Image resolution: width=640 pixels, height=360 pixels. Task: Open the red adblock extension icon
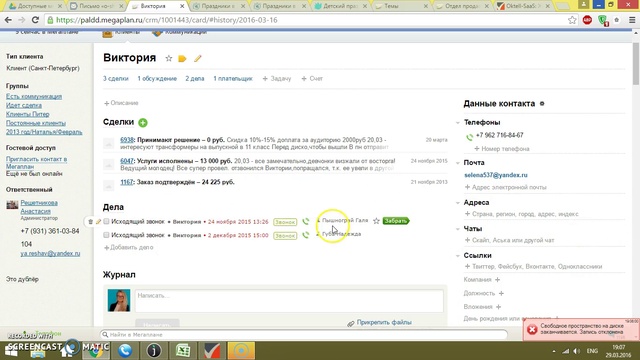pyautogui.click(x=587, y=20)
